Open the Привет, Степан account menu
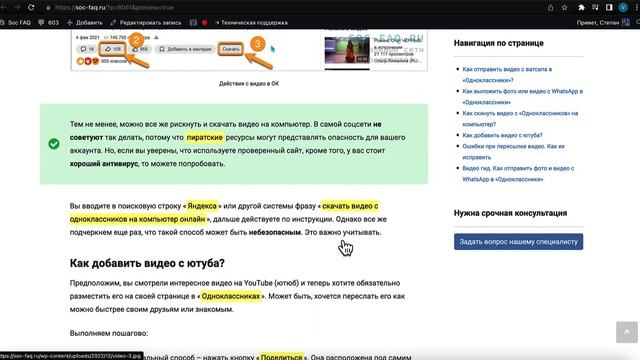 tap(598, 22)
